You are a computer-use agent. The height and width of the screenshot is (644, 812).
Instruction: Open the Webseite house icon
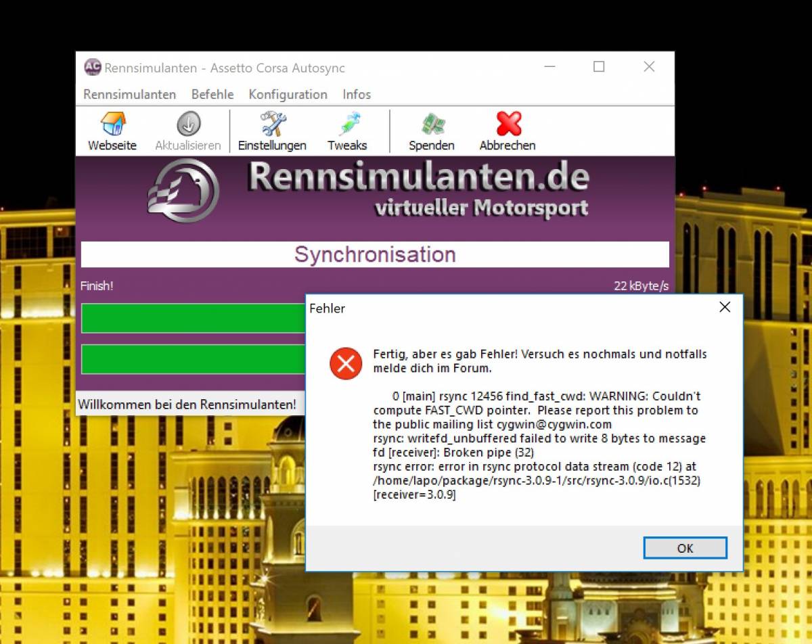click(x=112, y=125)
